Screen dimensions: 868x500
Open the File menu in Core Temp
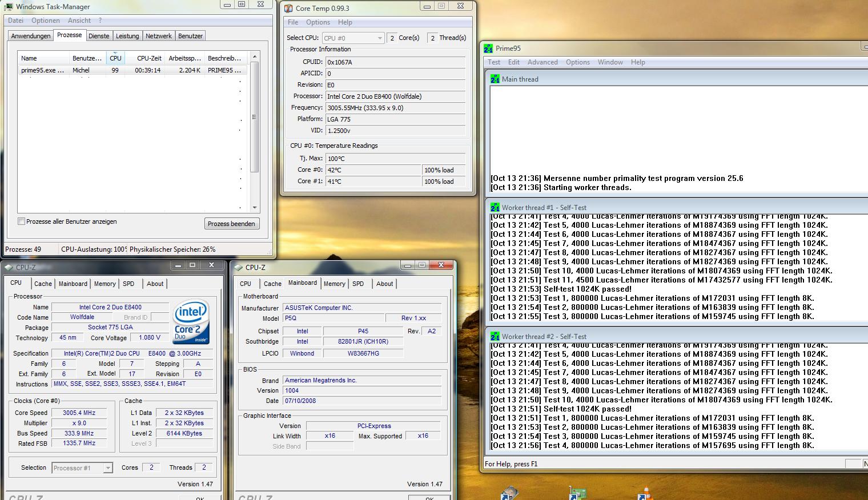(293, 22)
